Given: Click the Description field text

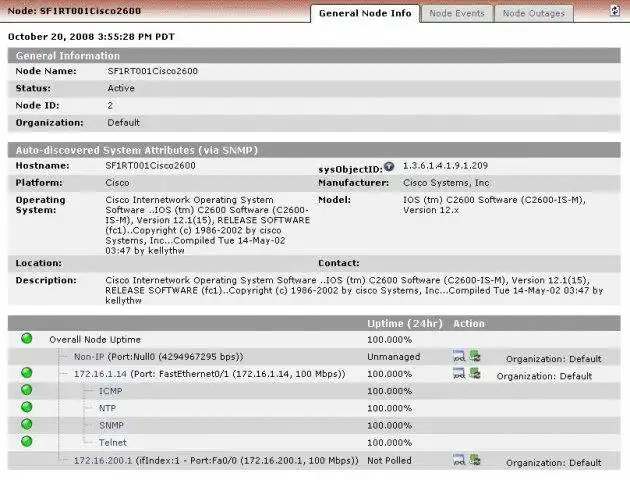Looking at the screenshot, I should [x=354, y=290].
